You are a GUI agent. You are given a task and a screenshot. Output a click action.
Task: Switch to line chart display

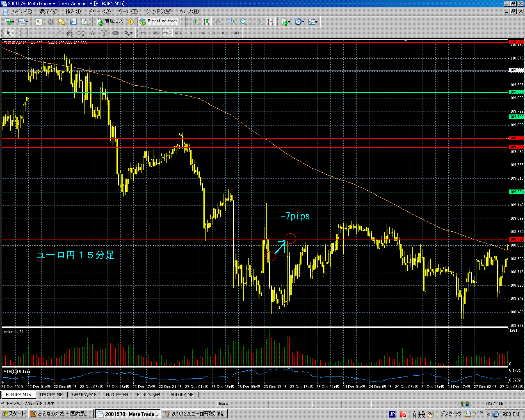218,22
